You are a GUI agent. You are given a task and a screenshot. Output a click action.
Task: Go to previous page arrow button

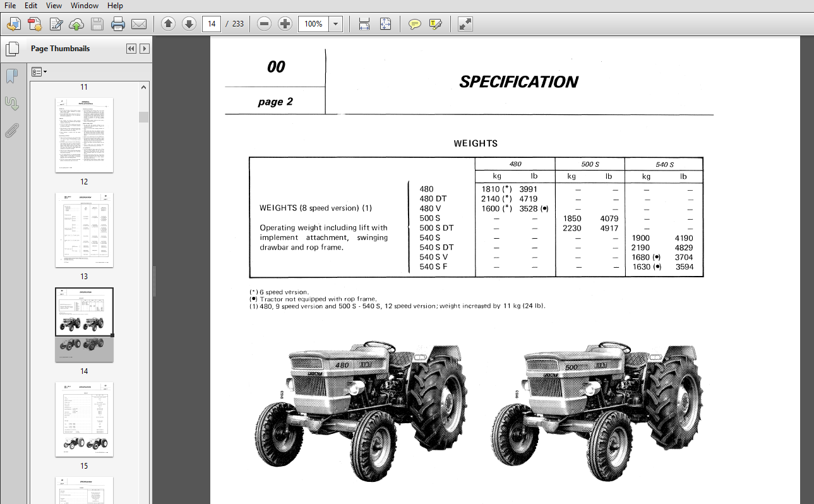click(x=168, y=24)
